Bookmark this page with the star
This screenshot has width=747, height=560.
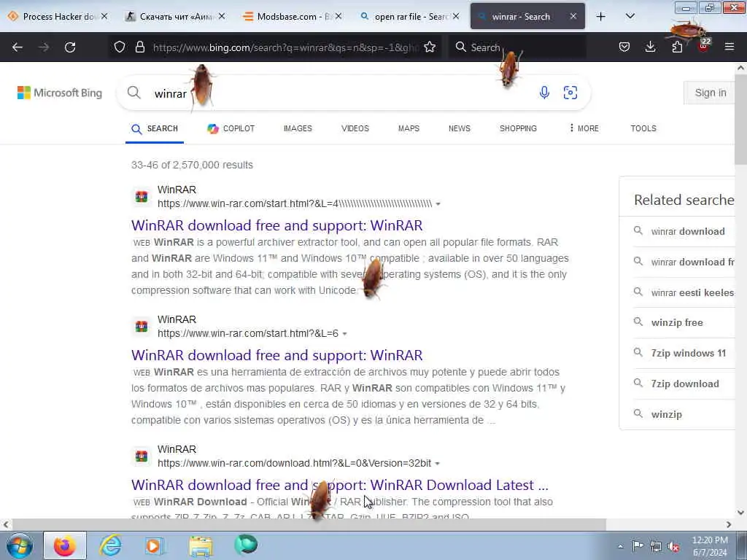(430, 47)
